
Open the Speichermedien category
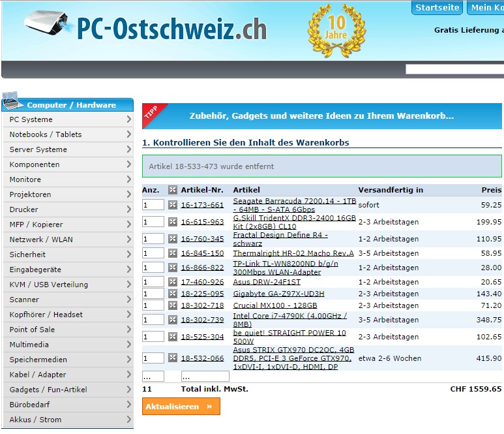pos(68,360)
